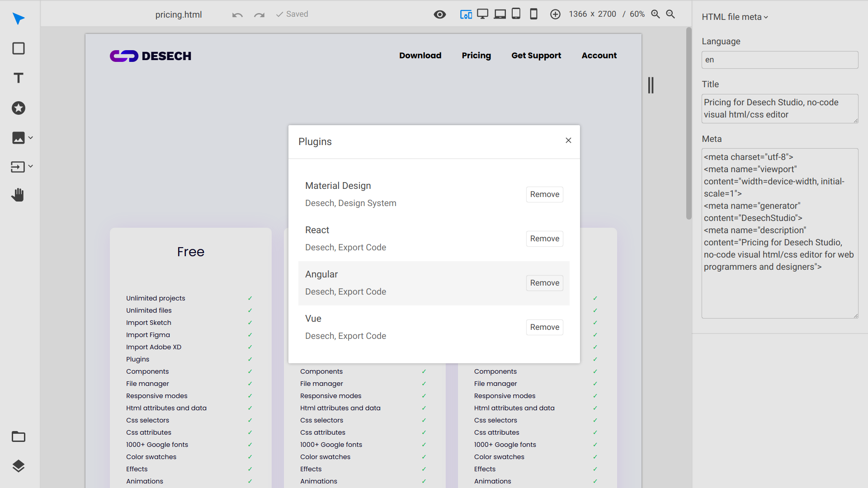Image resolution: width=868 pixels, height=488 pixels.
Task: Select the hand pan tool
Action: (x=19, y=195)
